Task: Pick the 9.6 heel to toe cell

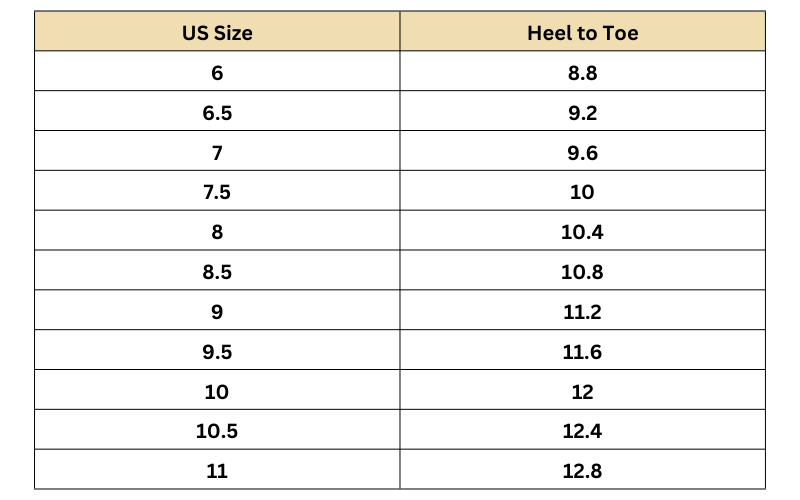Action: tap(582, 152)
